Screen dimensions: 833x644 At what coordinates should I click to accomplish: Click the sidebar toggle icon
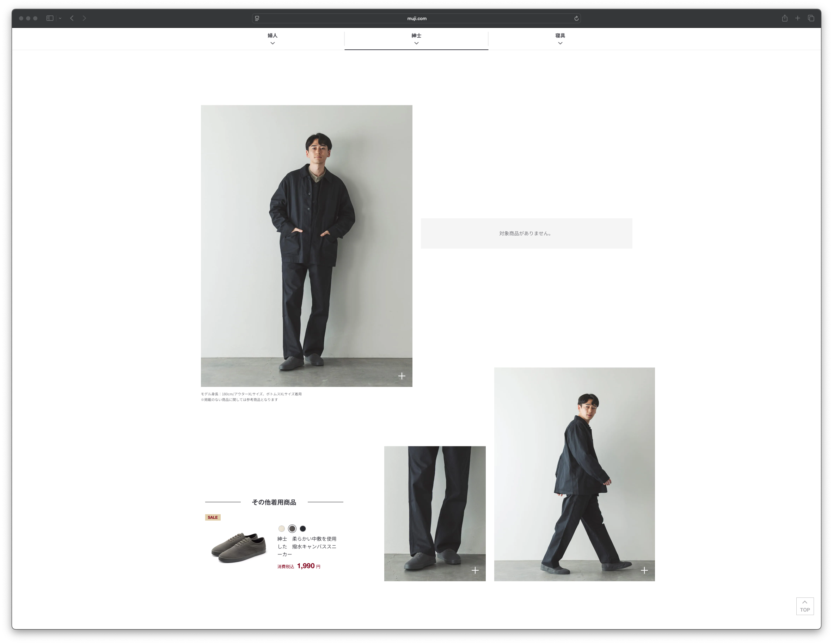coord(50,18)
